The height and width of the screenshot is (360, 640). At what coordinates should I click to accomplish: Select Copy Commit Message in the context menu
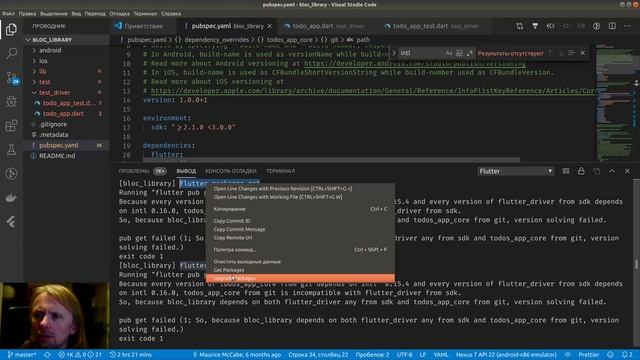pos(300,229)
